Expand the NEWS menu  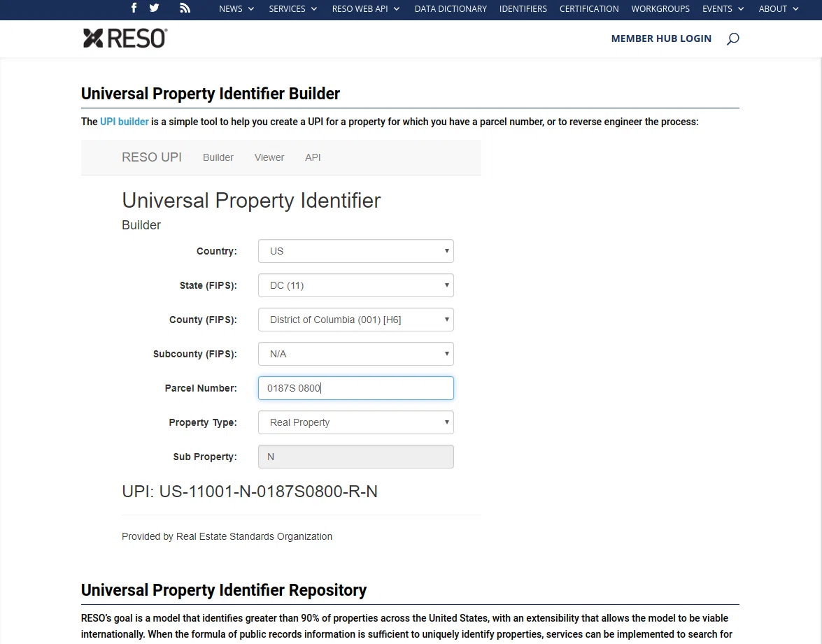click(x=236, y=9)
